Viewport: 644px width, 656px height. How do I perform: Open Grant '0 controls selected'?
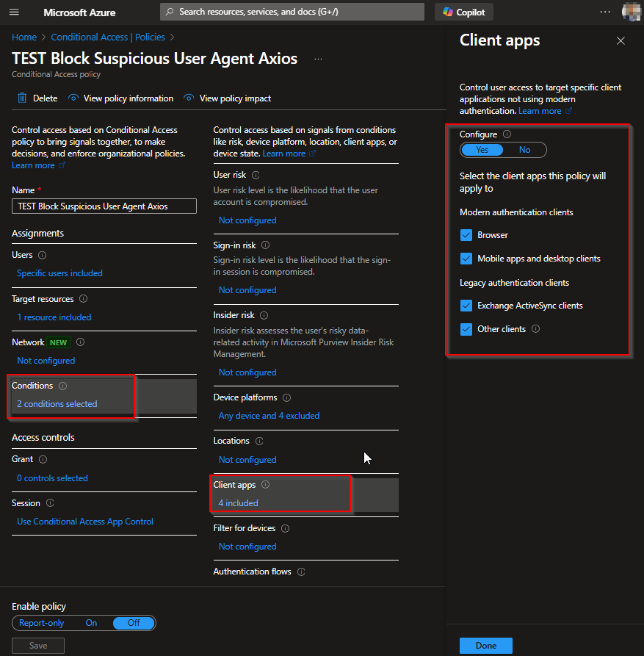coord(52,478)
